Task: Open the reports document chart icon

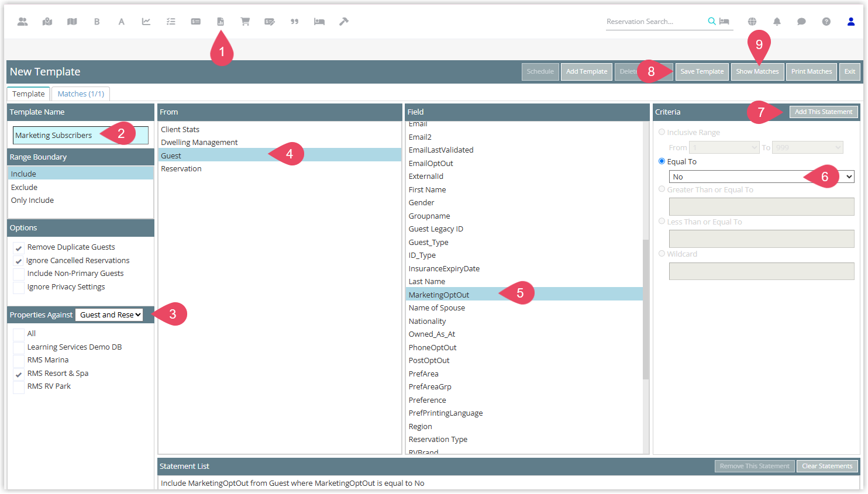Action: (221, 22)
